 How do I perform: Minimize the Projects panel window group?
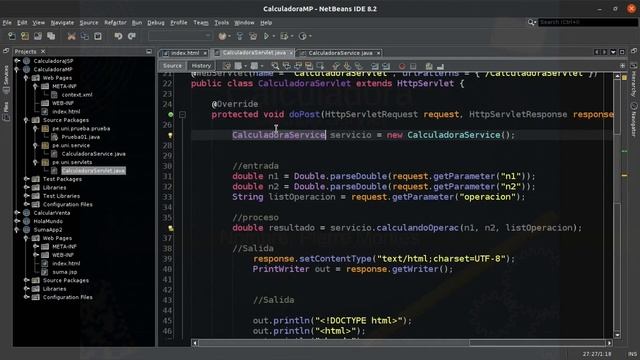(149, 51)
